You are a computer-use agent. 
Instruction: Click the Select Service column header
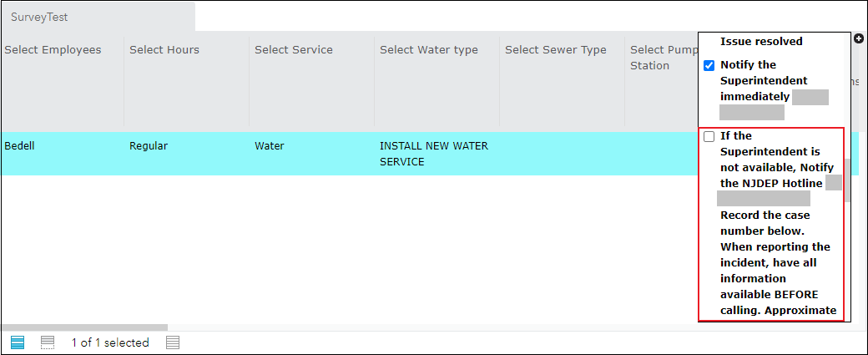(x=294, y=50)
